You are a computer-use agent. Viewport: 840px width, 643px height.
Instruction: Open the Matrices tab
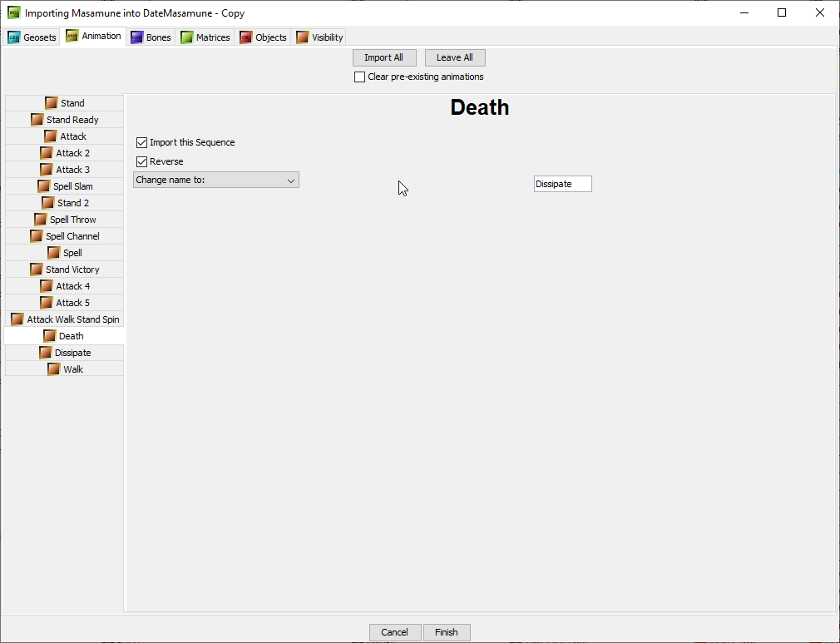pyautogui.click(x=205, y=37)
